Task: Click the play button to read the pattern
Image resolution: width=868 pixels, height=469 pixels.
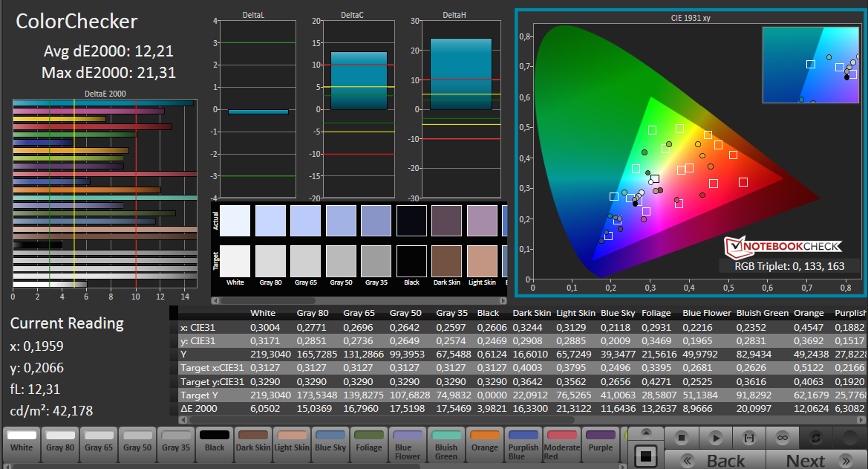Action: click(714, 437)
